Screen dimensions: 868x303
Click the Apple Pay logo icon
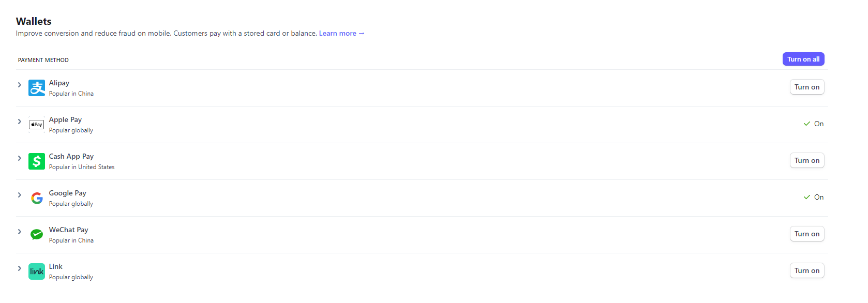click(36, 125)
